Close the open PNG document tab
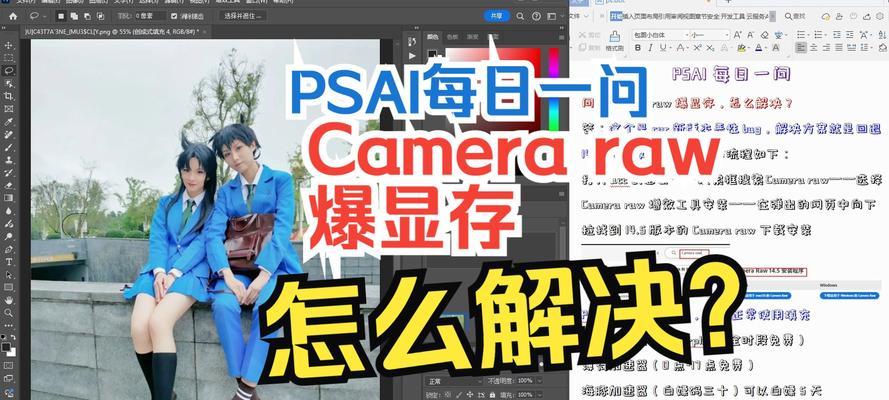 tap(205, 32)
